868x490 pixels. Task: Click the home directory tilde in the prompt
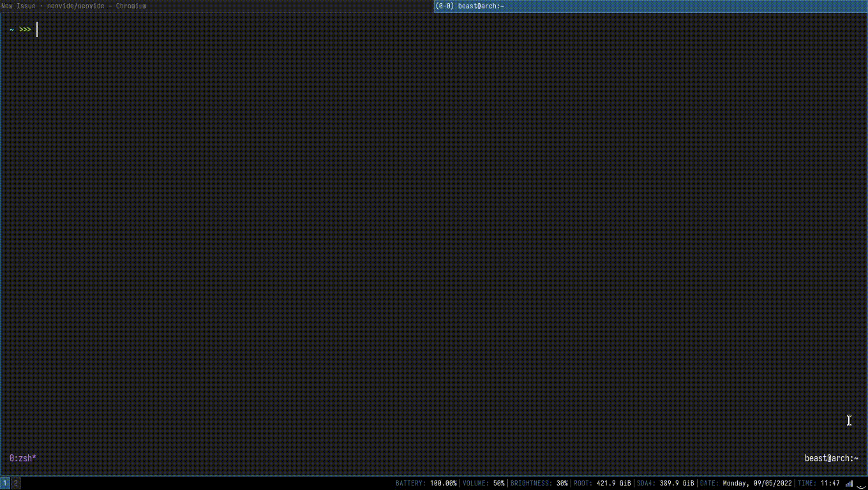pos(10,29)
